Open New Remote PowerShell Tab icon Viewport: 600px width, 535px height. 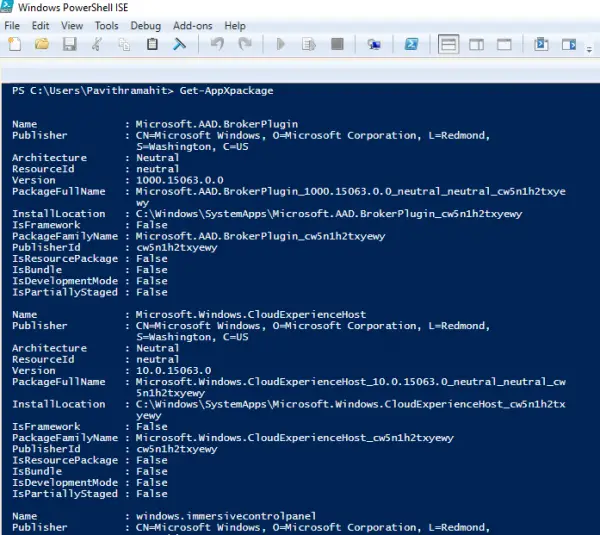374,45
